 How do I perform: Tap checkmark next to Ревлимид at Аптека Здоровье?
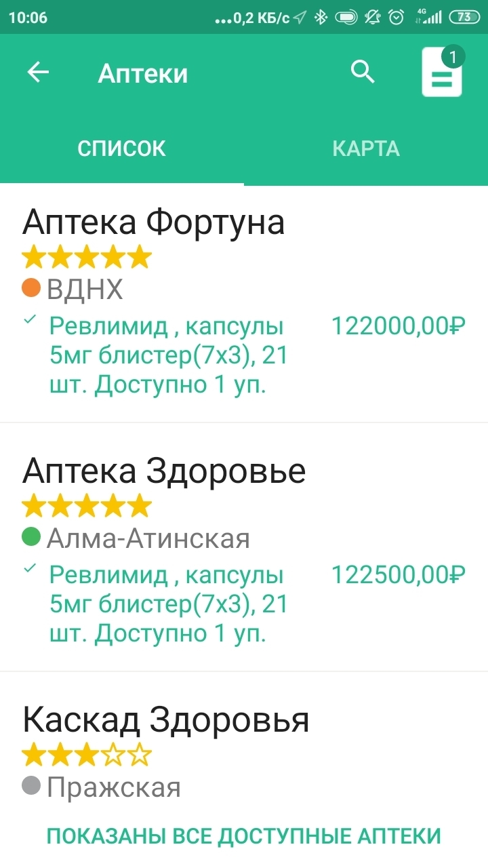(30, 570)
